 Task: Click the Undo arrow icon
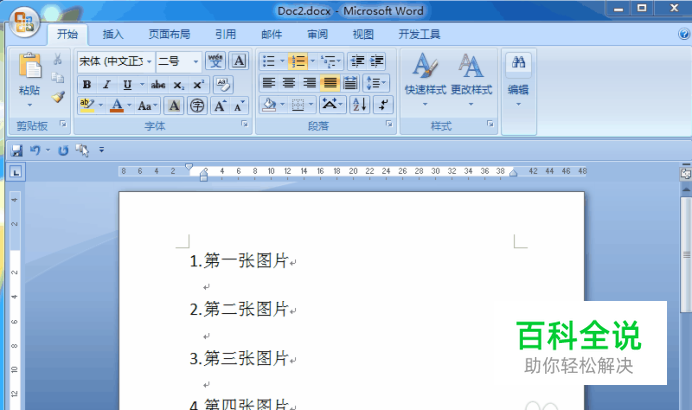tap(35, 150)
